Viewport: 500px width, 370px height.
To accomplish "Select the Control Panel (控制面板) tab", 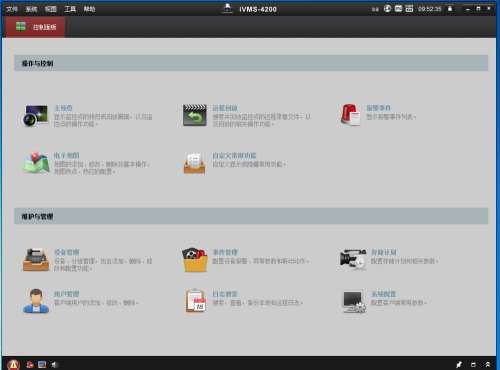I will pos(35,27).
